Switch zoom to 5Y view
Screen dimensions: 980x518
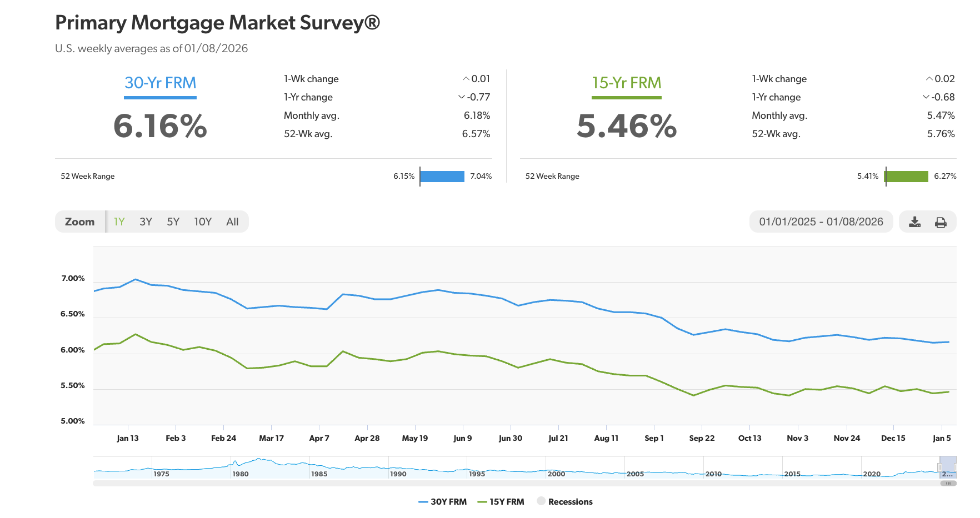[x=173, y=222]
